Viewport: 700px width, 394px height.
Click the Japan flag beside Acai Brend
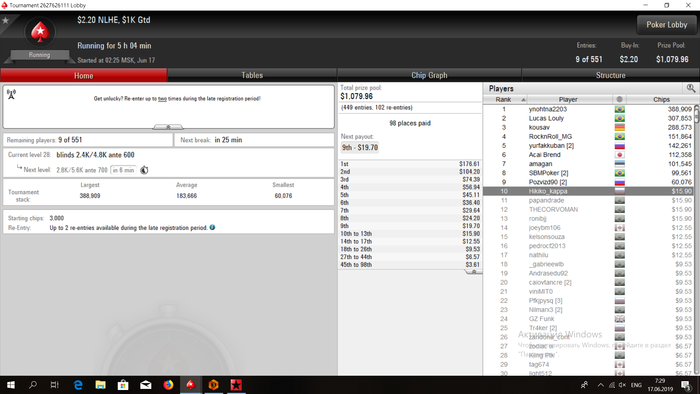(620, 155)
